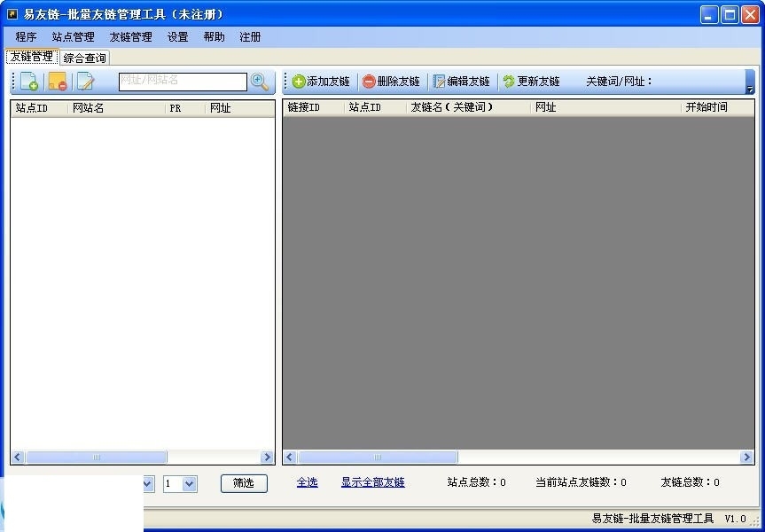Switch to the 友链管理 tab
This screenshot has width=765, height=532.
coord(32,57)
